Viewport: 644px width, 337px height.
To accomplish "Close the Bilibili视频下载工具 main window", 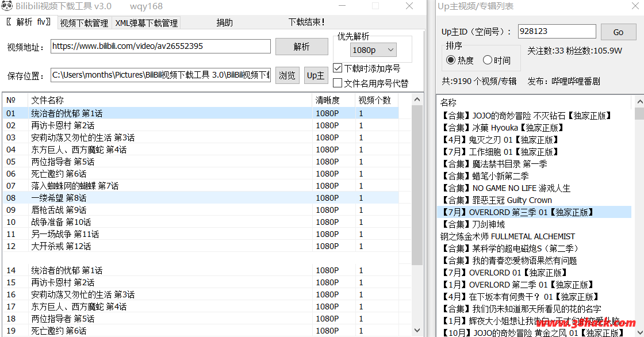I will (409, 6).
